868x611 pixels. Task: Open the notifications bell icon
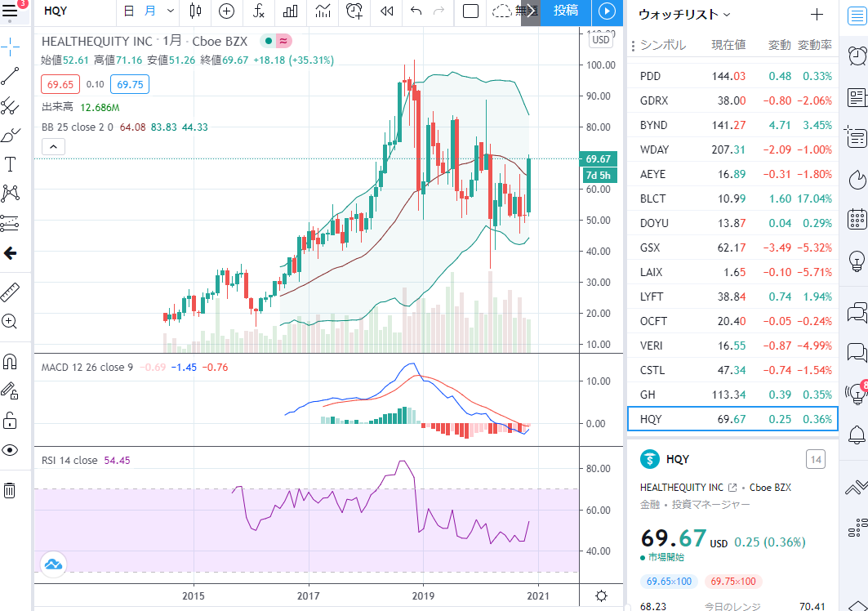coord(857,435)
